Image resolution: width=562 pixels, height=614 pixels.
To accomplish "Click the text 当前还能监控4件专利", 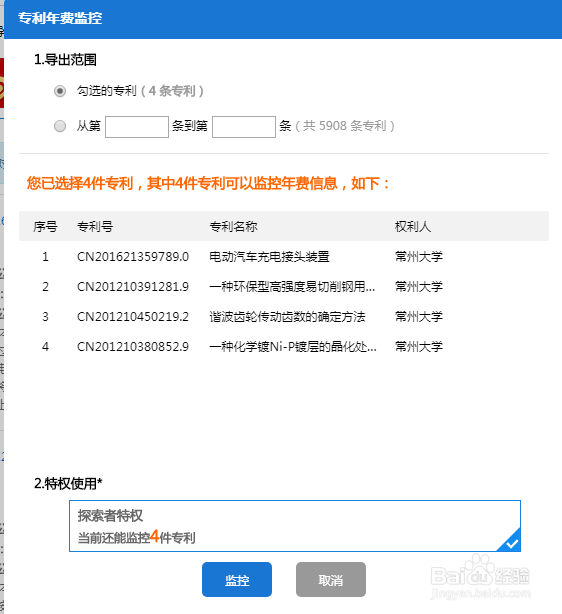I will [x=136, y=537].
